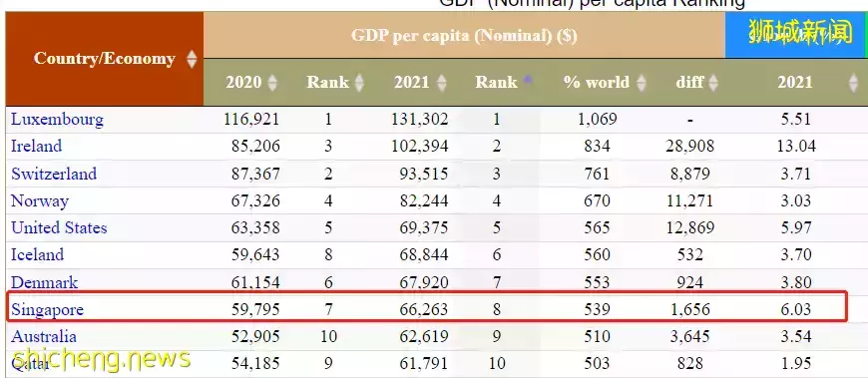Click the GDP per capita (Nominal) ($) header
Image resolution: width=868 pixels, height=378 pixels.
[x=464, y=36]
